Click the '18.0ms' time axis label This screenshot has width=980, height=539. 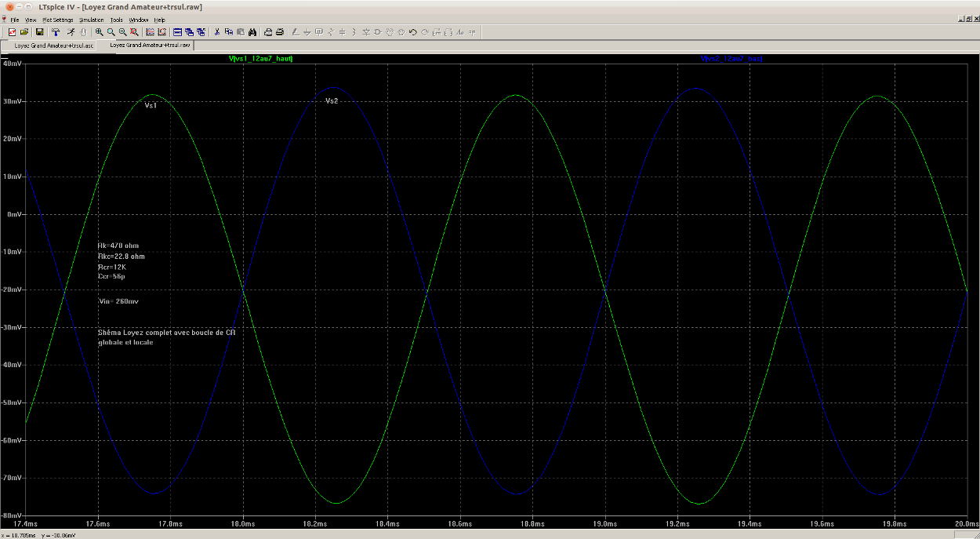pyautogui.click(x=243, y=523)
